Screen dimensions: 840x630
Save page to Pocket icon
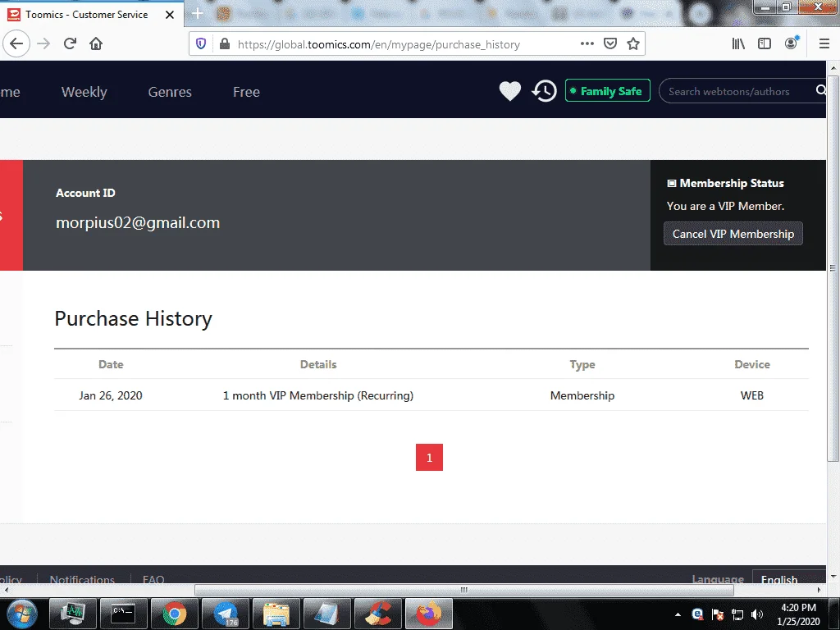tap(610, 44)
